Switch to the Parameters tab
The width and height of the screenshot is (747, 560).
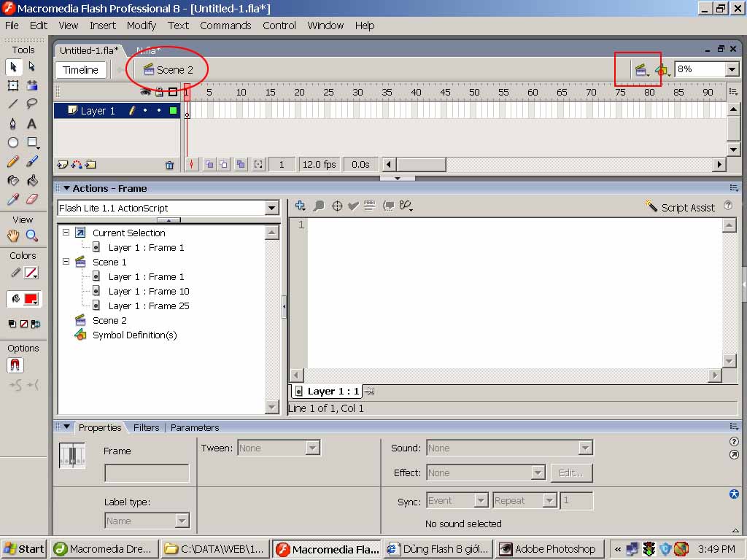(x=195, y=427)
